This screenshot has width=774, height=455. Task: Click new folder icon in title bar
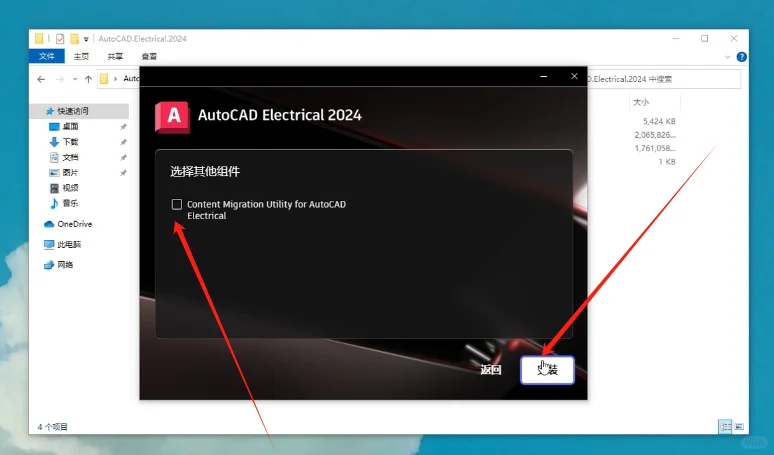tap(75, 39)
